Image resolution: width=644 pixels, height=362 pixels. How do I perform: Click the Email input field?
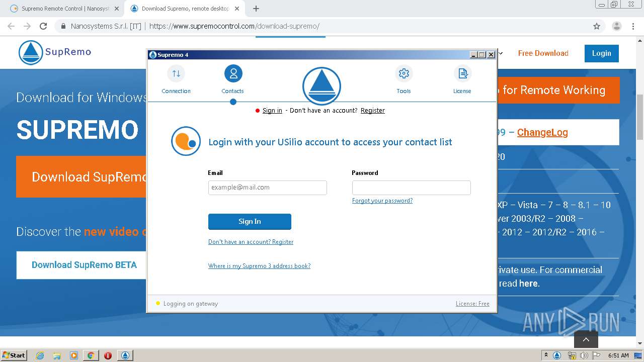tap(268, 188)
